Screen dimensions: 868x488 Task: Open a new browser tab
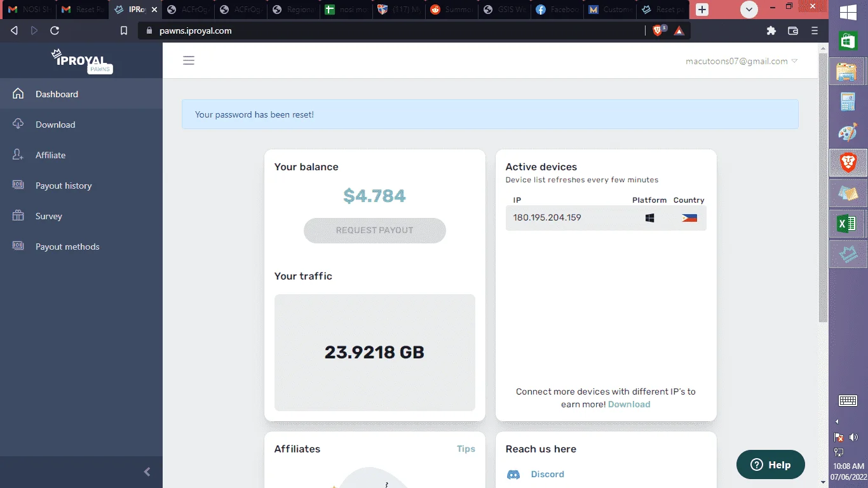(702, 10)
